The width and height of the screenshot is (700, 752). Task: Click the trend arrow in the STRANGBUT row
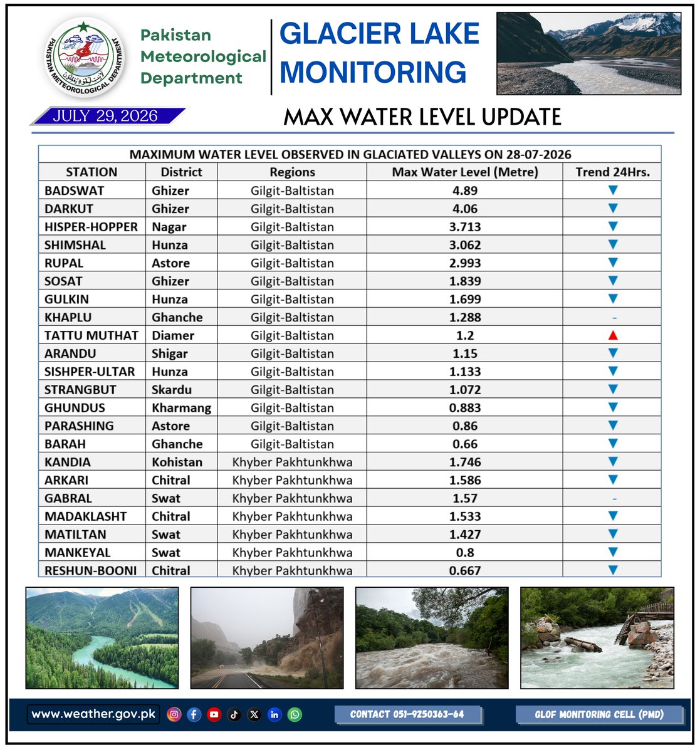tap(613, 390)
